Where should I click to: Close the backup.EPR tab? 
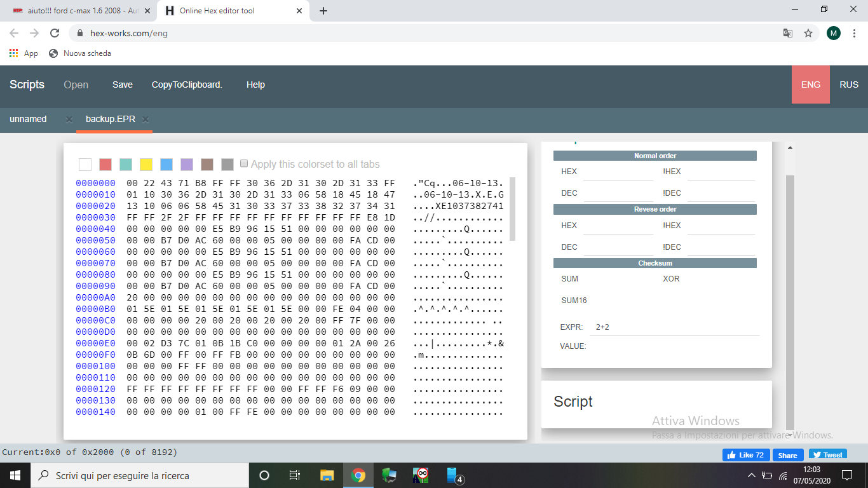click(x=146, y=119)
